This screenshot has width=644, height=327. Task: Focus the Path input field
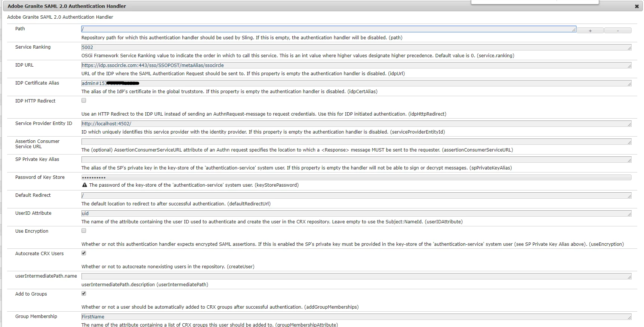tap(329, 29)
